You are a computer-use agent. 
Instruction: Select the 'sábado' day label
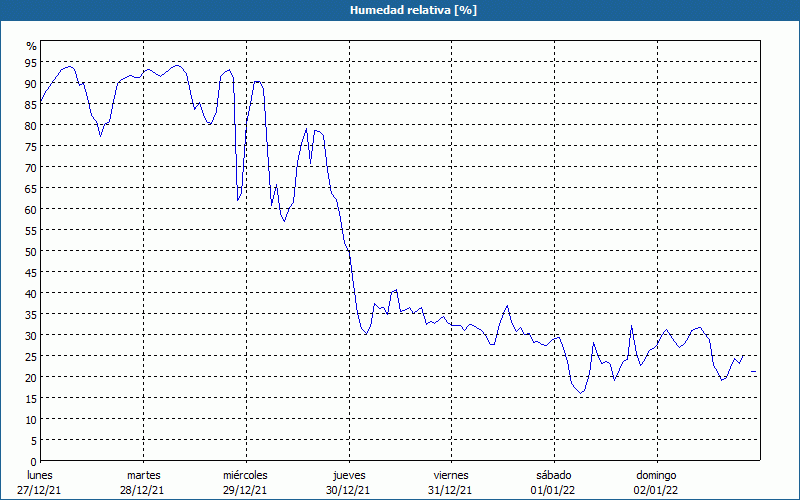pyautogui.click(x=554, y=475)
